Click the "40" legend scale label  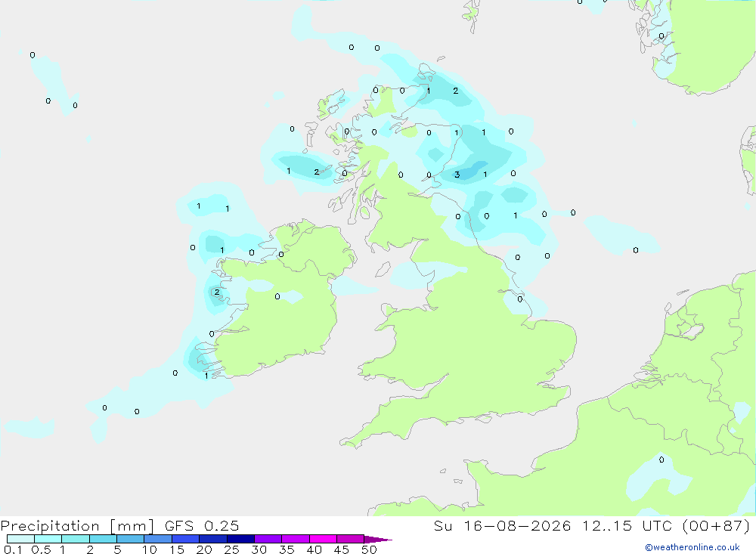314,549
